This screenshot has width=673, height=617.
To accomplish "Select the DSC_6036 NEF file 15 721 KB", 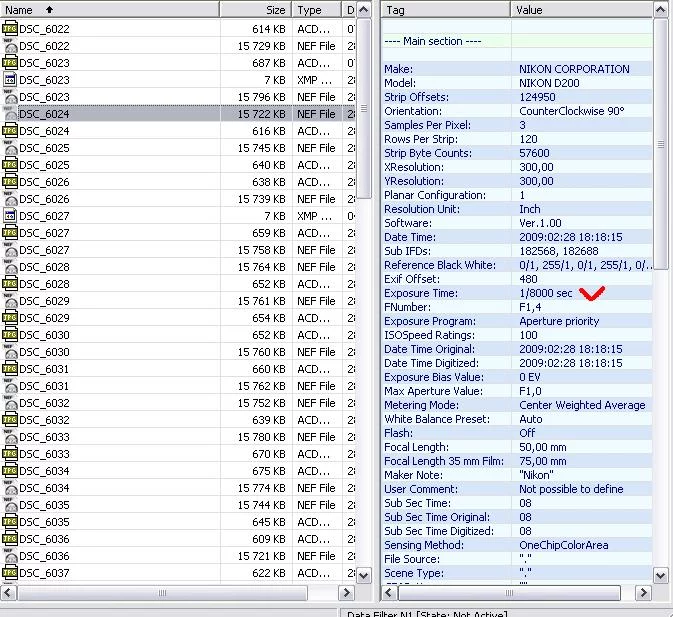I will point(178,556).
